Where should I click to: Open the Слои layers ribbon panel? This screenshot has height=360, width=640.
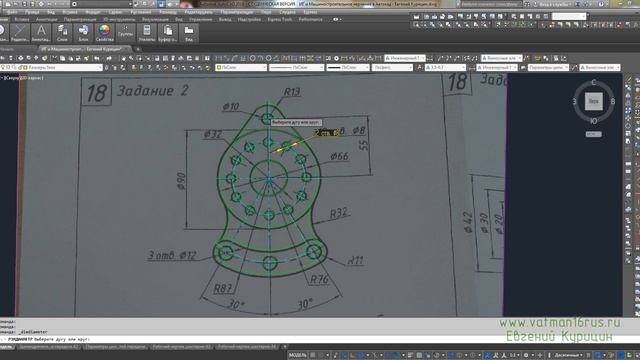[x=62, y=33]
